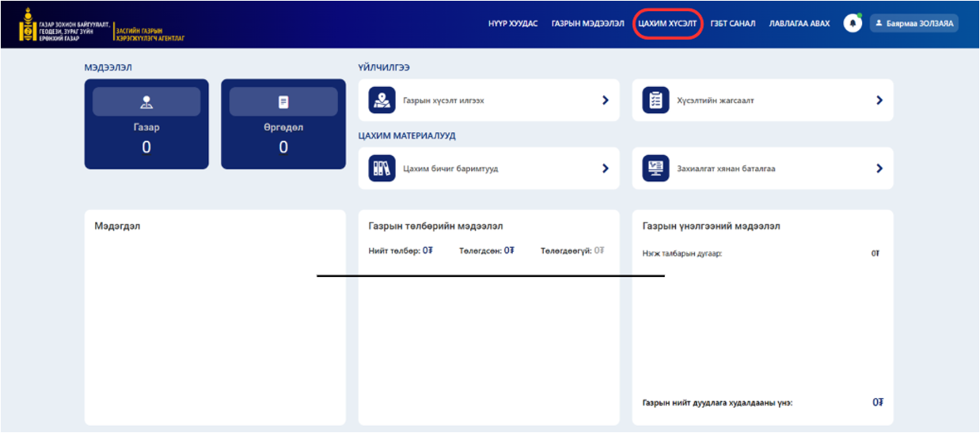Expand Хүсэлтийн жагсаалт chevron arrow
This screenshot has width=980, height=433.
point(879,101)
